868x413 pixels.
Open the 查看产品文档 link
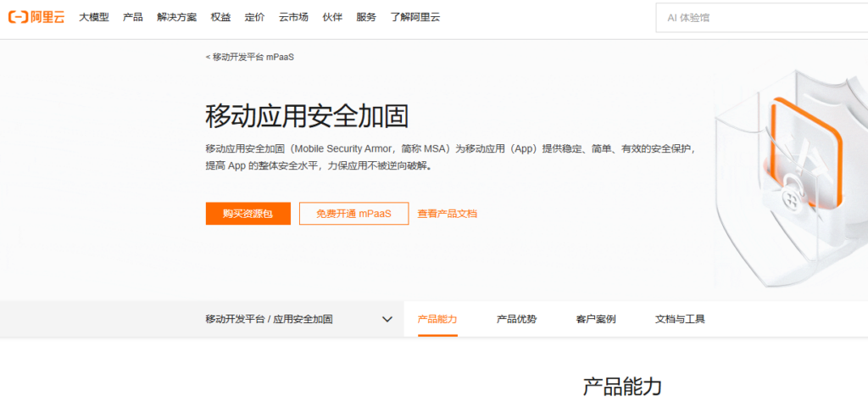click(448, 214)
